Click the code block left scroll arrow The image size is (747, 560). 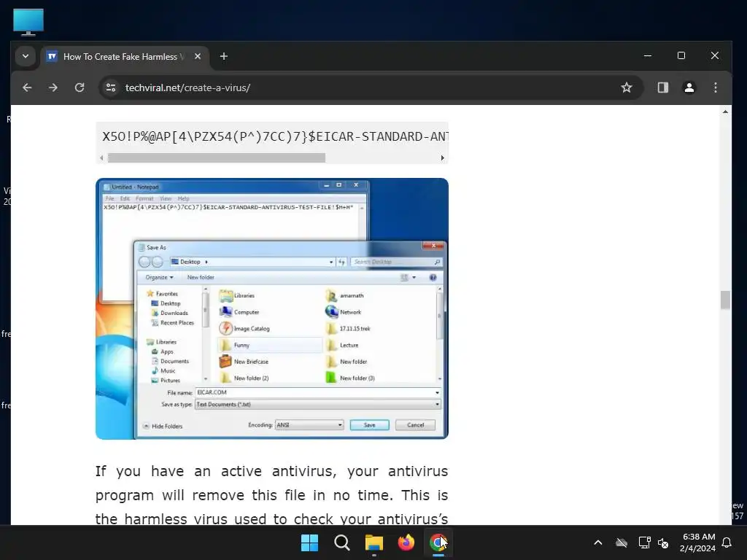pyautogui.click(x=101, y=157)
